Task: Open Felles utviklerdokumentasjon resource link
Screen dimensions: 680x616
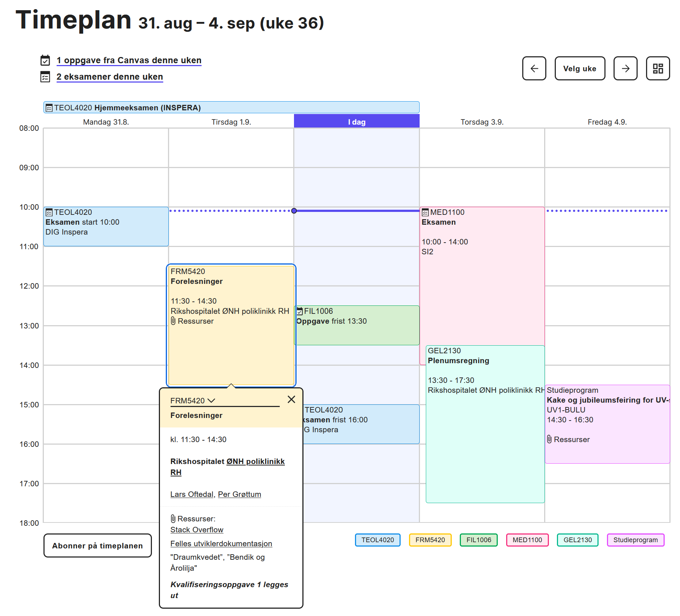Action: (221, 544)
